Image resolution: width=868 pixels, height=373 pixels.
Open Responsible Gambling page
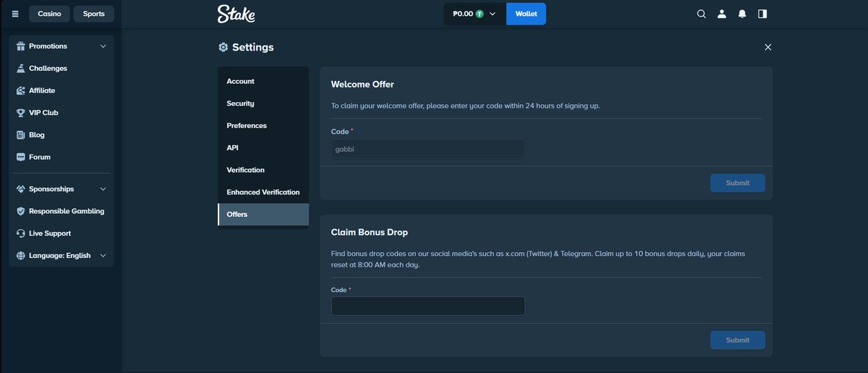[x=67, y=211]
